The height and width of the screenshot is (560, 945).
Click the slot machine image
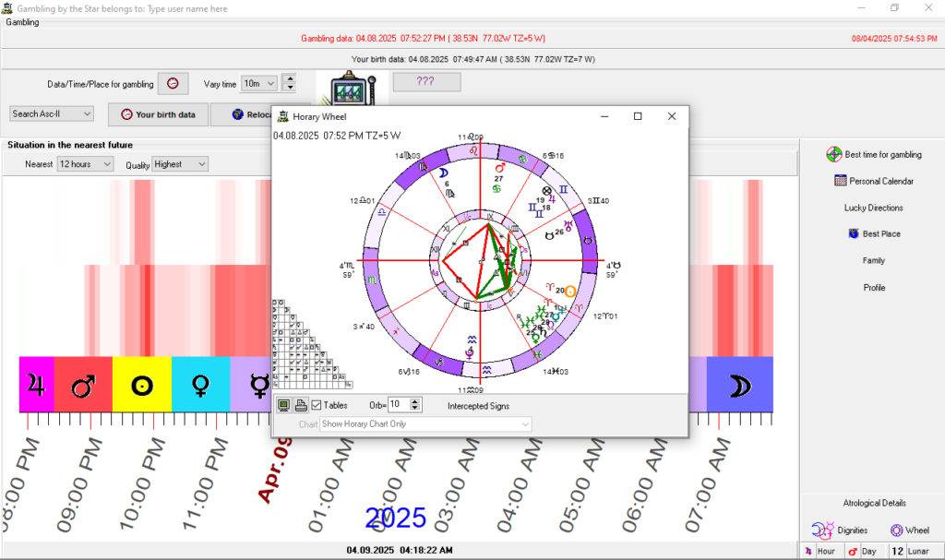(353, 88)
